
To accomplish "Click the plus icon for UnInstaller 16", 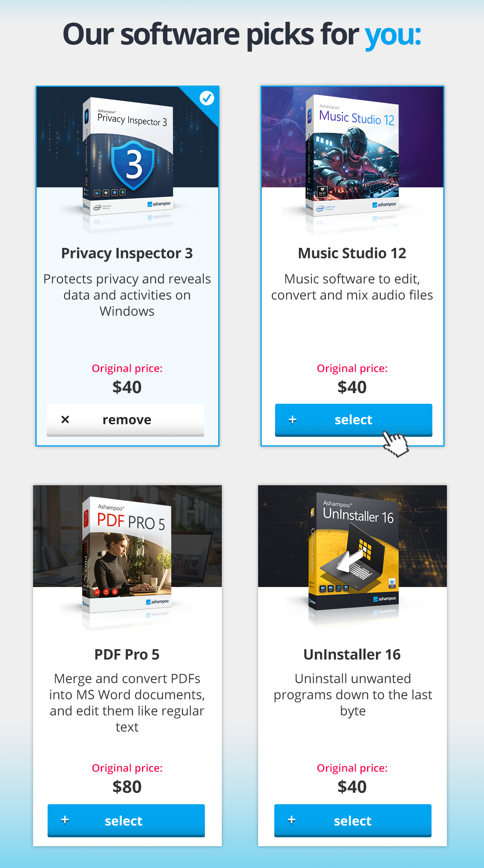I will coord(292,820).
